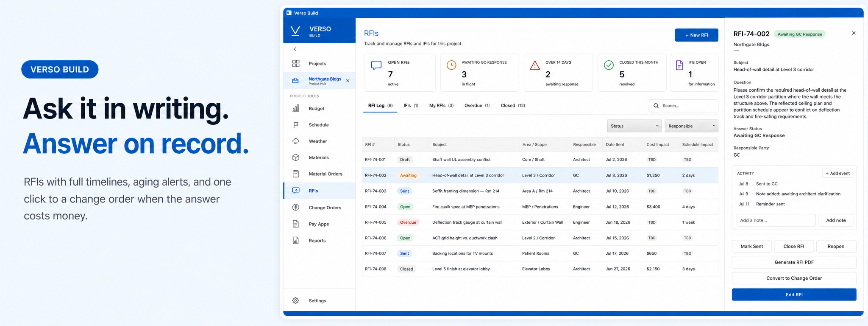Click the Over 14 Days warning triangle icon
Viewport: 868px width, 326px height.
[535, 65]
